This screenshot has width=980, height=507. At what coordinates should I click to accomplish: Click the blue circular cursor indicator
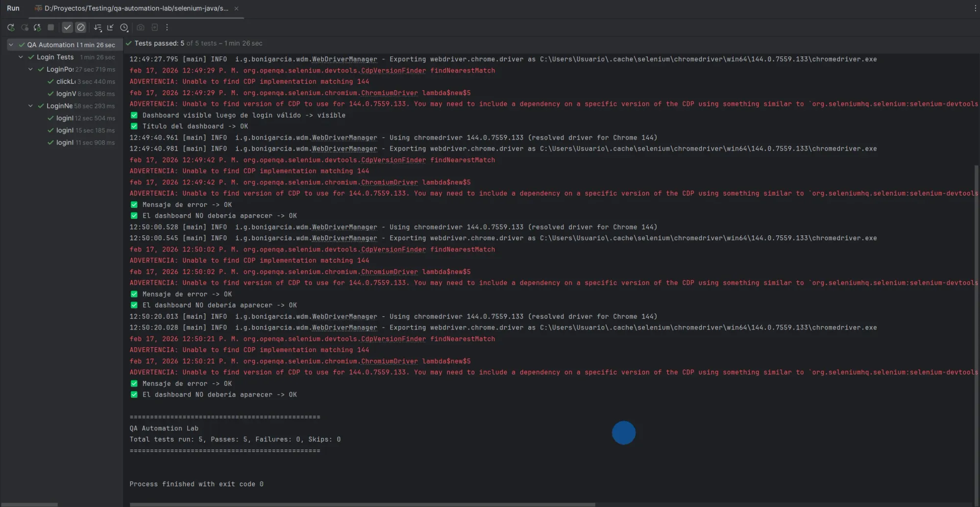click(623, 432)
